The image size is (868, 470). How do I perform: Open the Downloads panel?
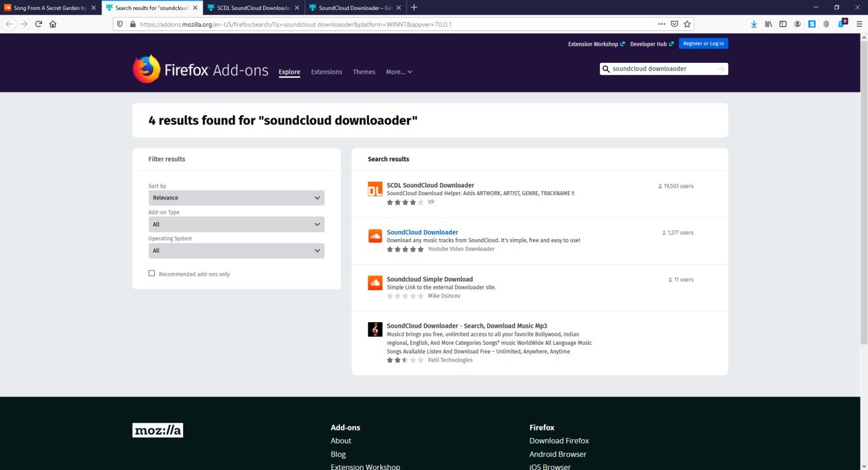[x=754, y=24]
